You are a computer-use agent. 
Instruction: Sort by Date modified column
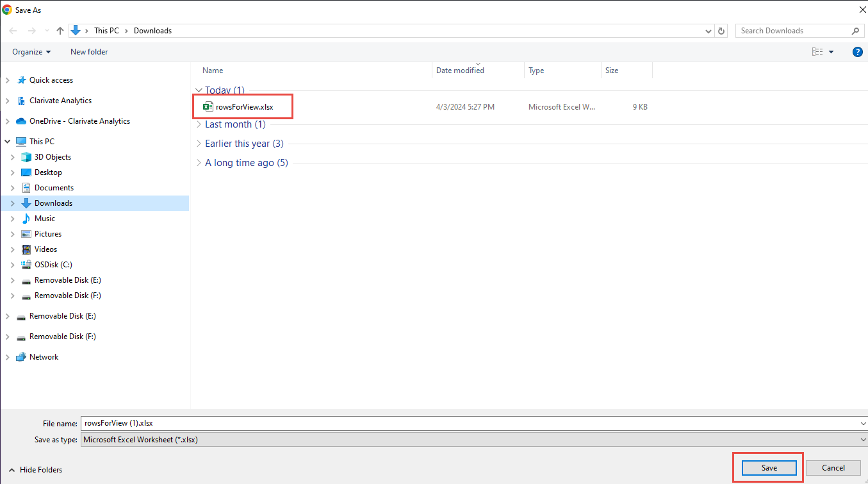460,71
